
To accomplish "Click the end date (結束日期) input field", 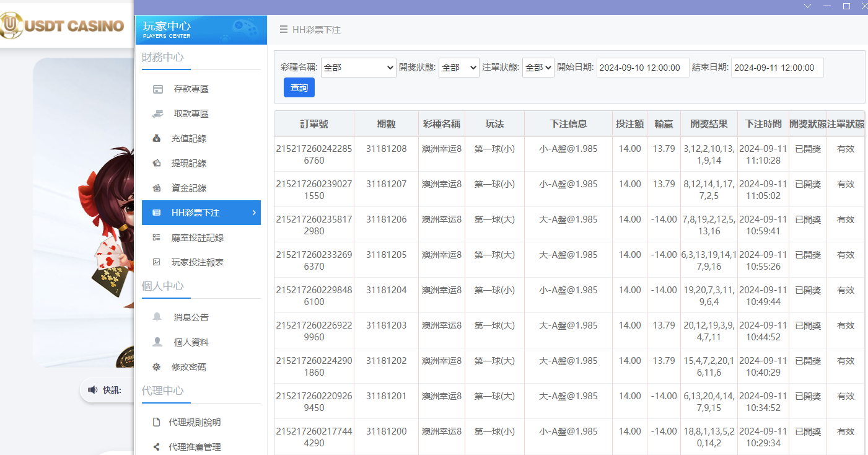I will 777,68.
